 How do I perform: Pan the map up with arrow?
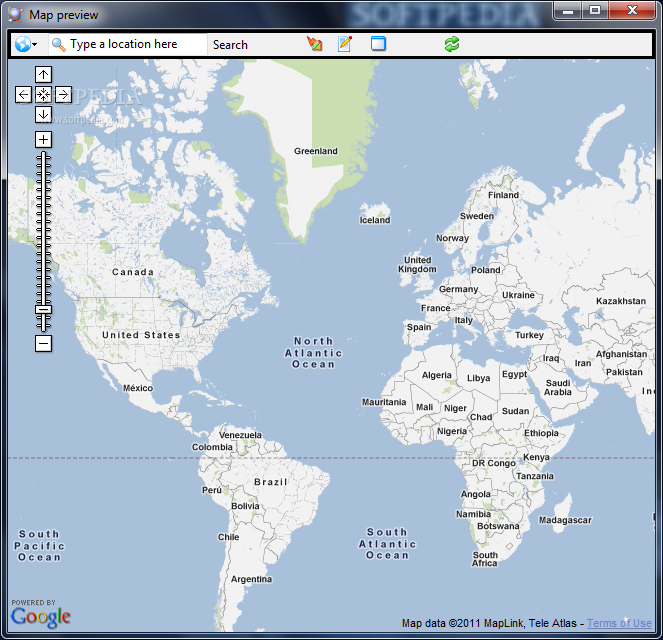pyautogui.click(x=43, y=75)
